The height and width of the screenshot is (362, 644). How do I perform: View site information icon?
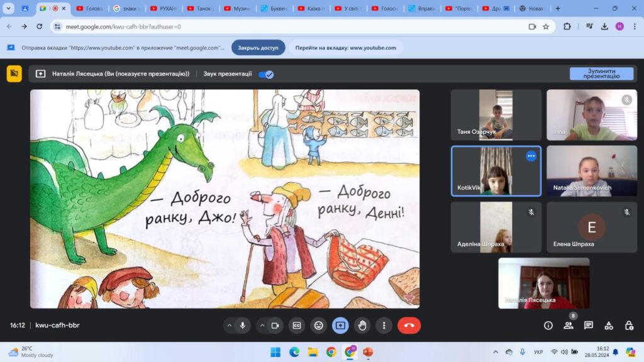57,26
